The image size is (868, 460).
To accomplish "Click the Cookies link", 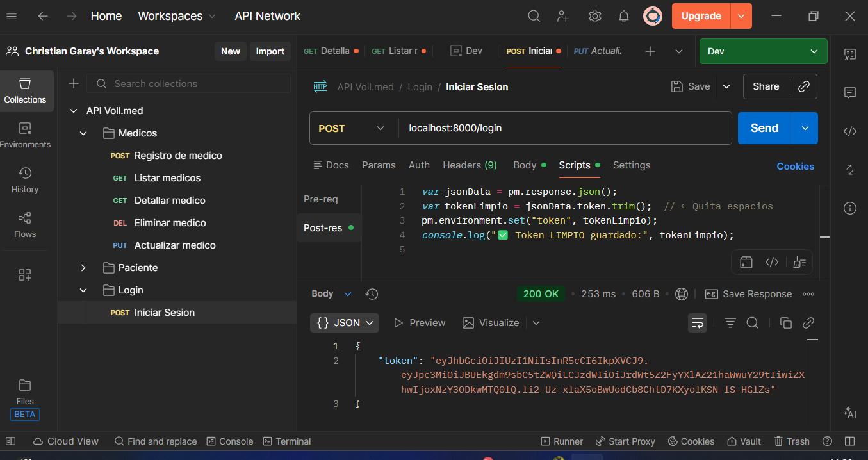I will (x=795, y=166).
